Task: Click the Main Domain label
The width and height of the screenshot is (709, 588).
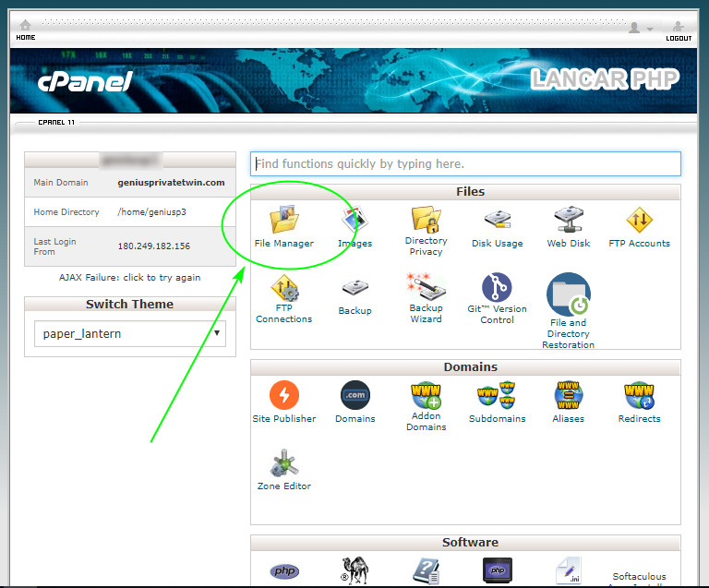Action: coord(61,183)
